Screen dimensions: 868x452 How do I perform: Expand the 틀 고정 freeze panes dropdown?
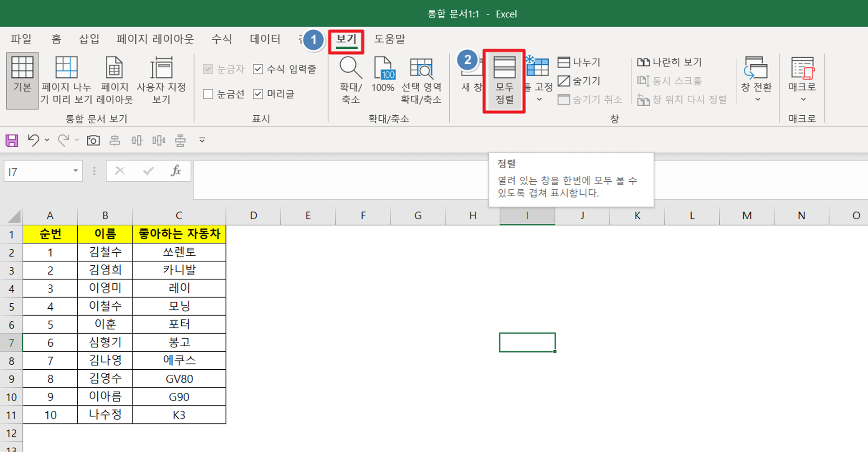(539, 99)
